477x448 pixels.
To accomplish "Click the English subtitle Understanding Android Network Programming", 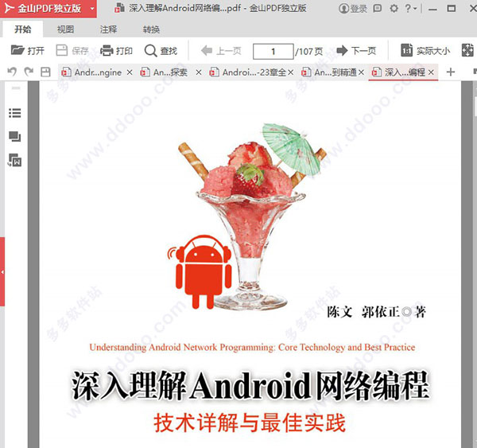I will coord(252,347).
